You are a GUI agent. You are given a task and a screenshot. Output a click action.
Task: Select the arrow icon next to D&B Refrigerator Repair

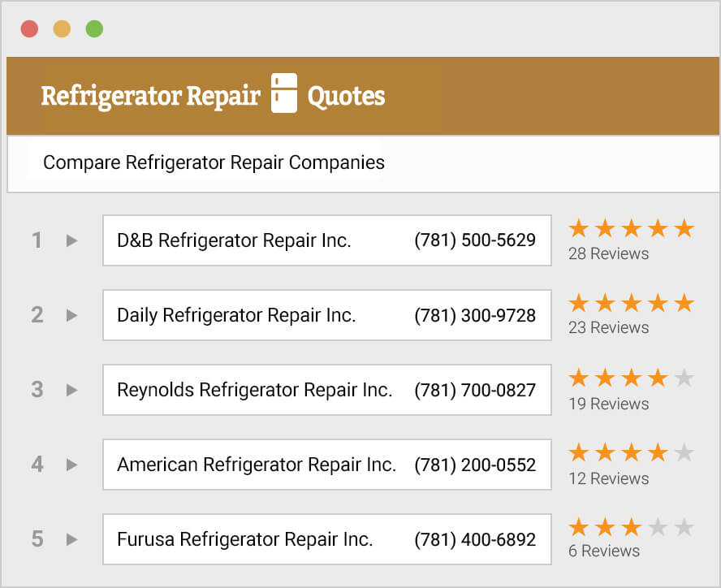(x=71, y=240)
